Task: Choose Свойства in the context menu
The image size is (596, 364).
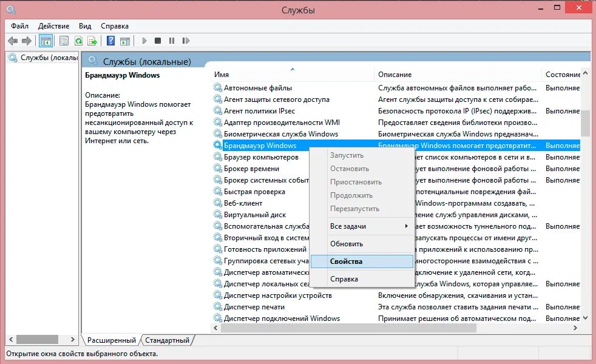Action: [362, 261]
